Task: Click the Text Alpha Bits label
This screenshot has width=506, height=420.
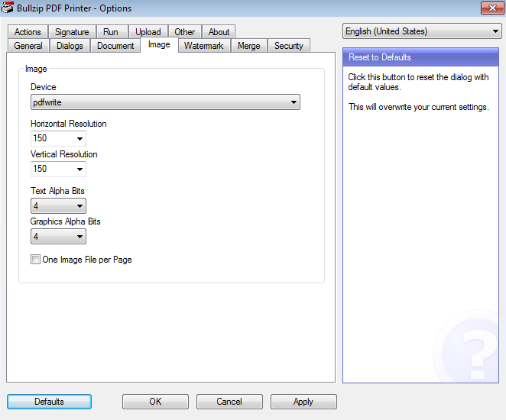Action: click(x=57, y=191)
